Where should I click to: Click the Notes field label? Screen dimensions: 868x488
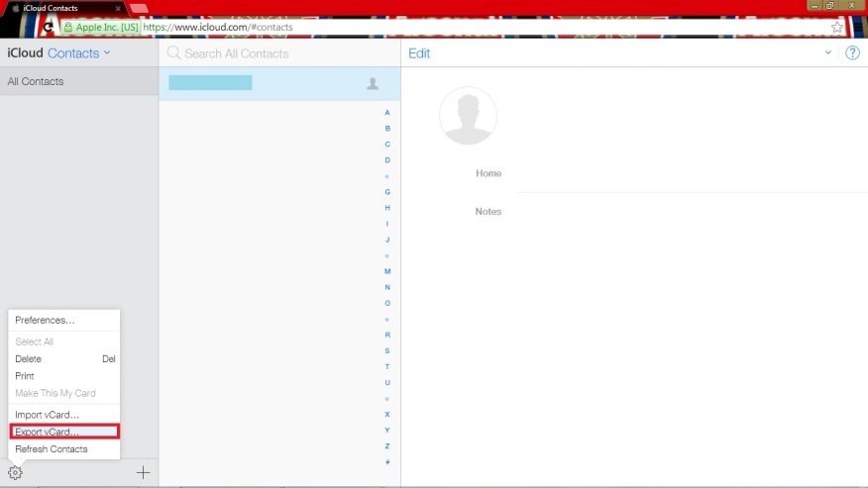(x=488, y=212)
